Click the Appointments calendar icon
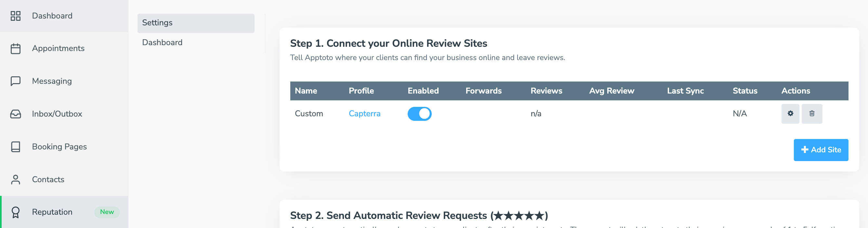868x228 pixels. click(16, 48)
